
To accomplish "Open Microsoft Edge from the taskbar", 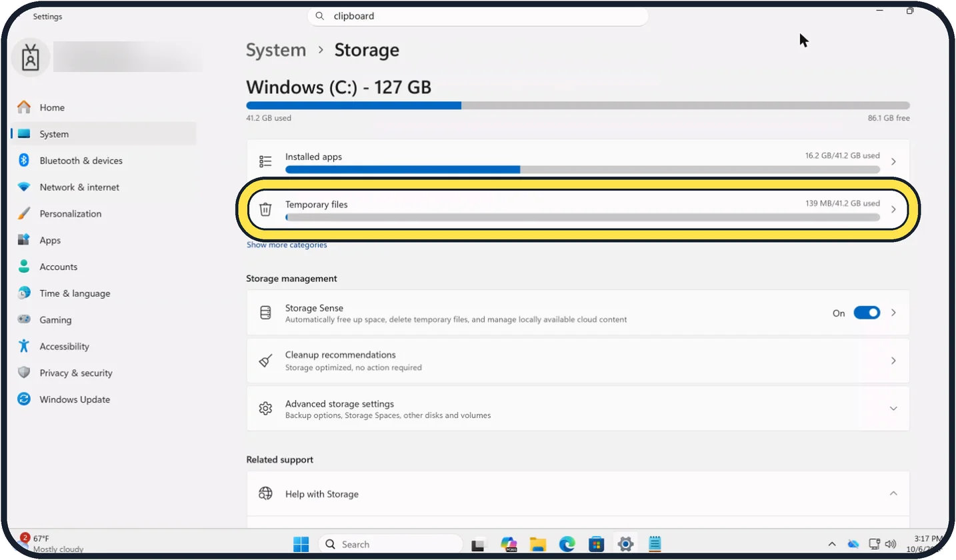I will pyautogui.click(x=567, y=544).
